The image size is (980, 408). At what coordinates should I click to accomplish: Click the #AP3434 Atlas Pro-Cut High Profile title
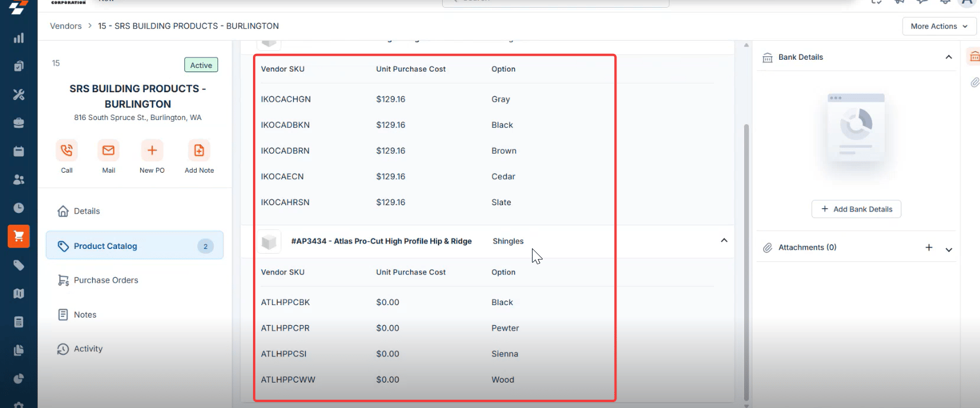[381, 241]
